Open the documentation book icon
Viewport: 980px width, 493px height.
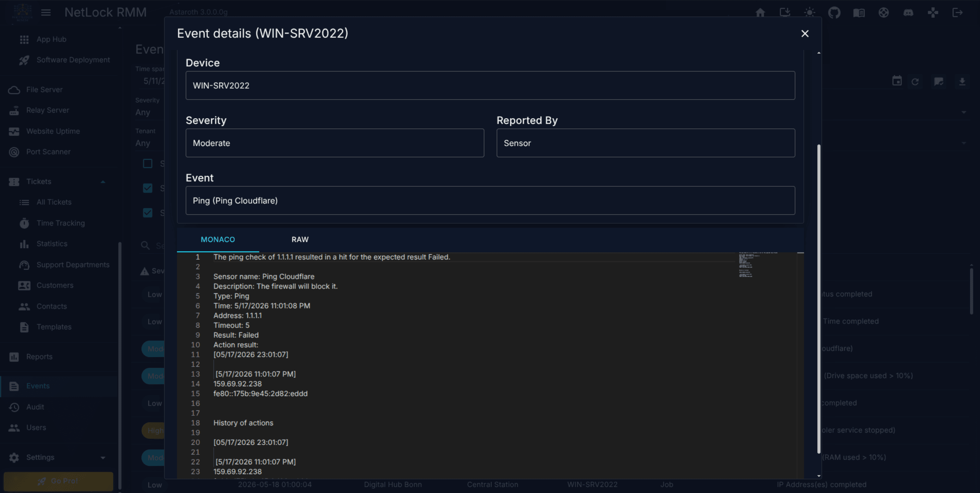tap(859, 13)
